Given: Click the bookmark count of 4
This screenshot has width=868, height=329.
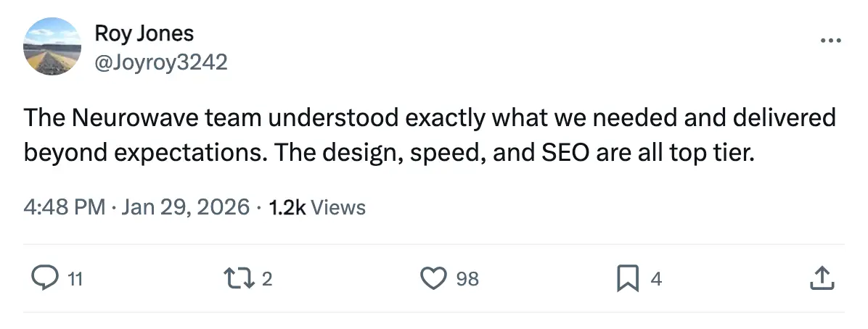Looking at the screenshot, I should tap(656, 279).
